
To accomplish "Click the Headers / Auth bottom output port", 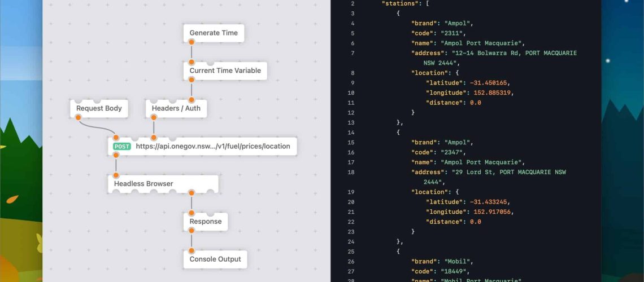I will [153, 117].
